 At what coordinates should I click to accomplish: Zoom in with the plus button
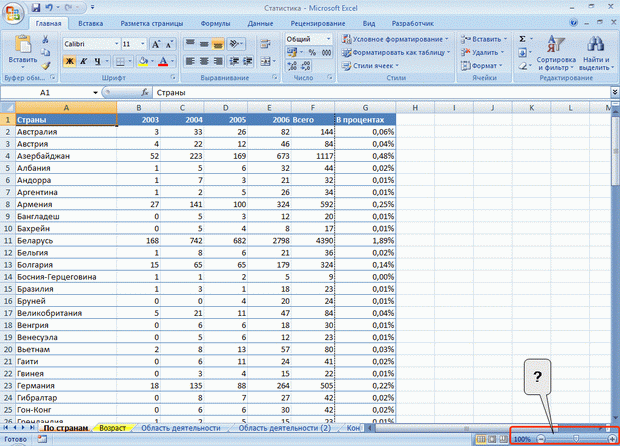pos(612,439)
